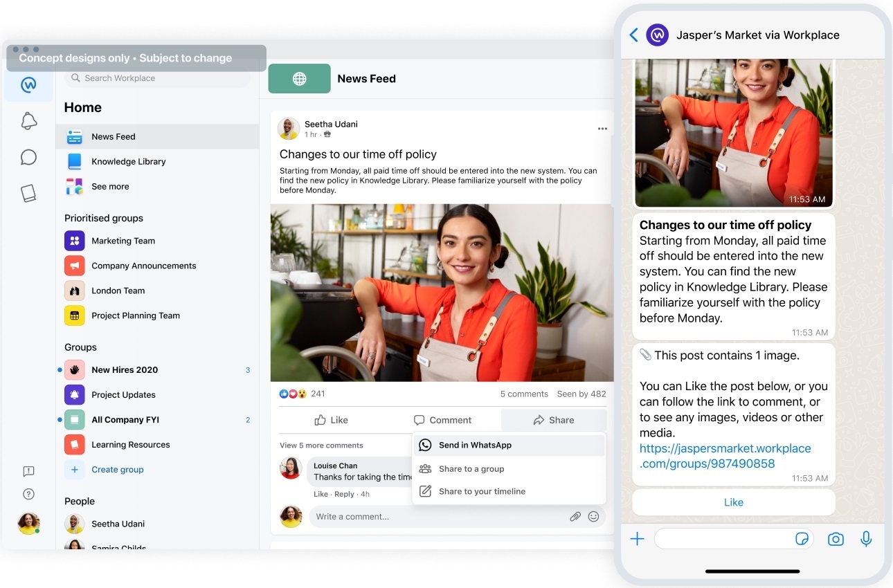Expand View 5 more comments
Screen dimensions: 893x588
(x=321, y=445)
